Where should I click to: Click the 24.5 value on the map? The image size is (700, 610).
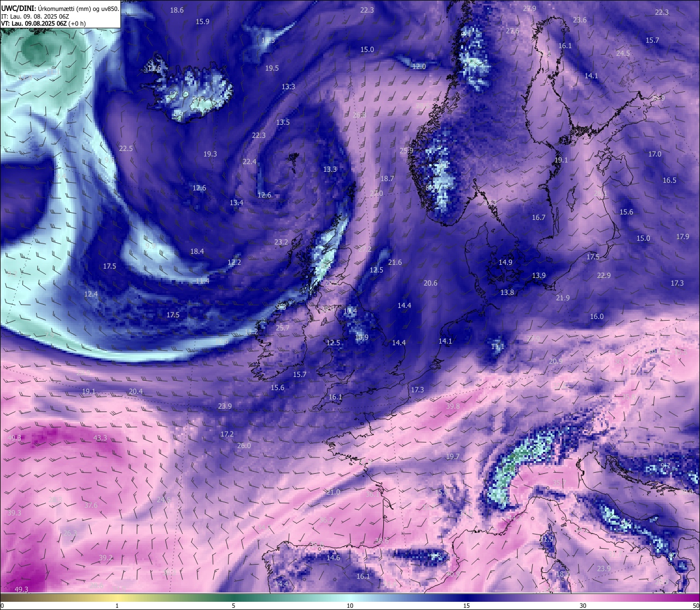(623, 53)
